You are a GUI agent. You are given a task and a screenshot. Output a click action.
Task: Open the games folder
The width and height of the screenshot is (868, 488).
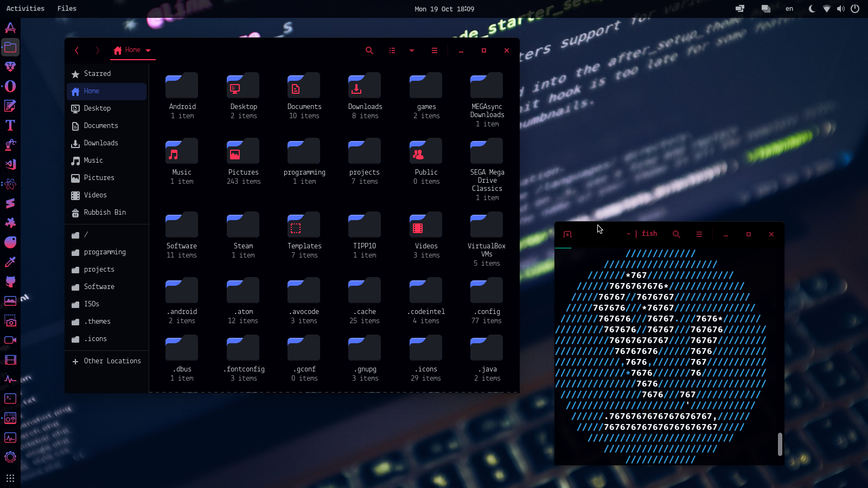click(x=426, y=86)
